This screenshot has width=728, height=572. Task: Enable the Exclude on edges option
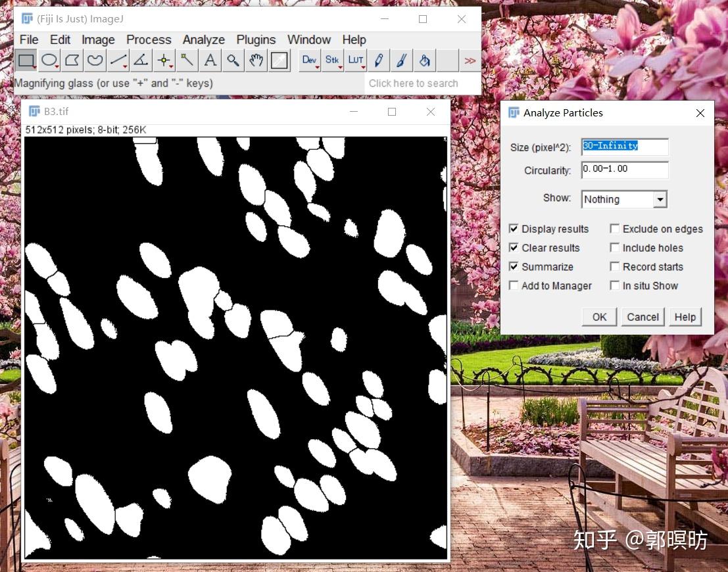[615, 228]
